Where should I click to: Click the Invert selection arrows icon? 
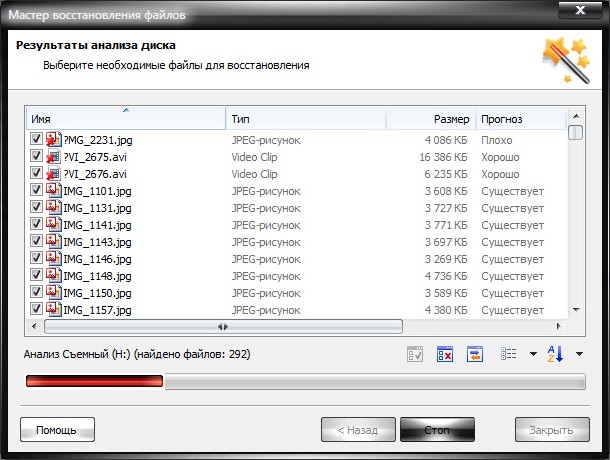[x=475, y=354]
